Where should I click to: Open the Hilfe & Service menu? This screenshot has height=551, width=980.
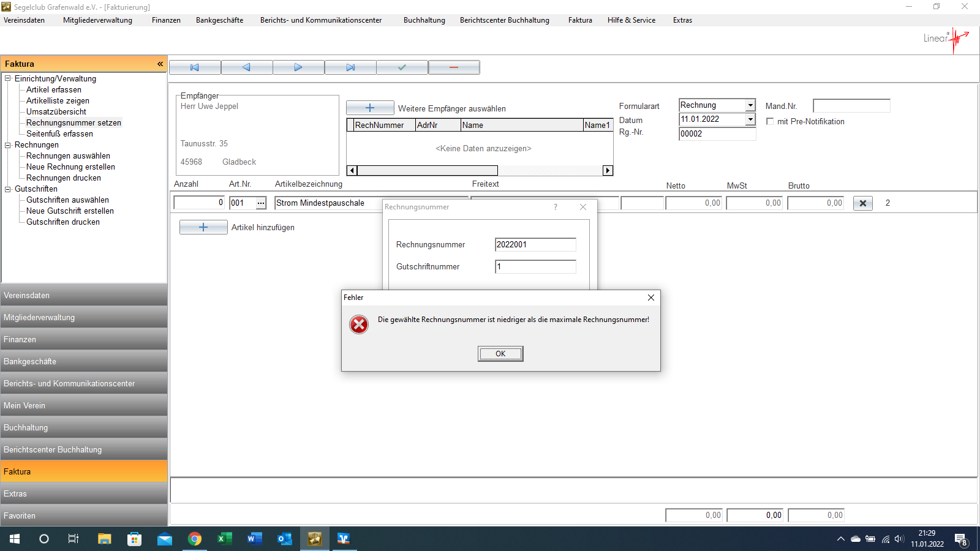coord(631,20)
